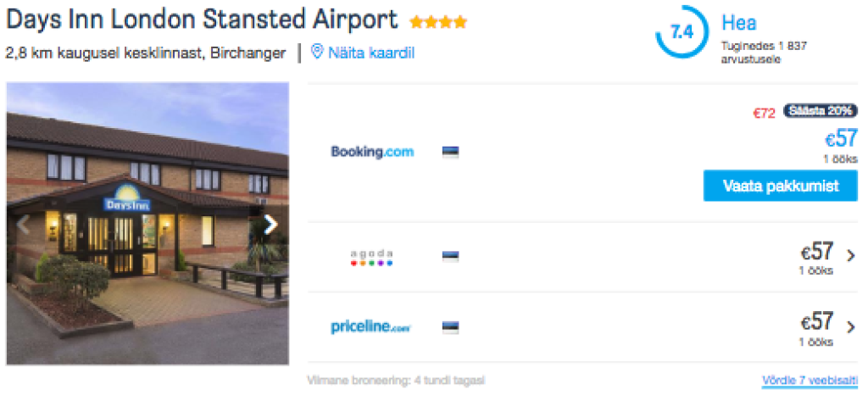Open the Days Inn London Stansted Airport title

point(202,19)
